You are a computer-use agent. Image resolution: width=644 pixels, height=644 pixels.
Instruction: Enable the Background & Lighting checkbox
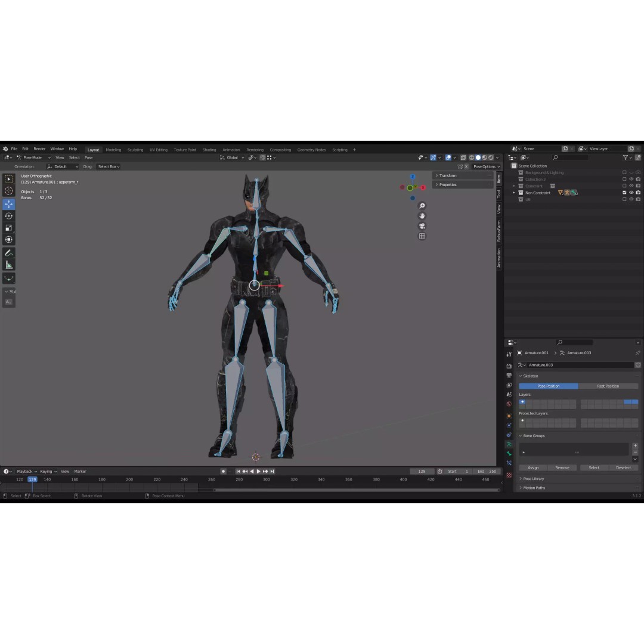[x=624, y=172]
